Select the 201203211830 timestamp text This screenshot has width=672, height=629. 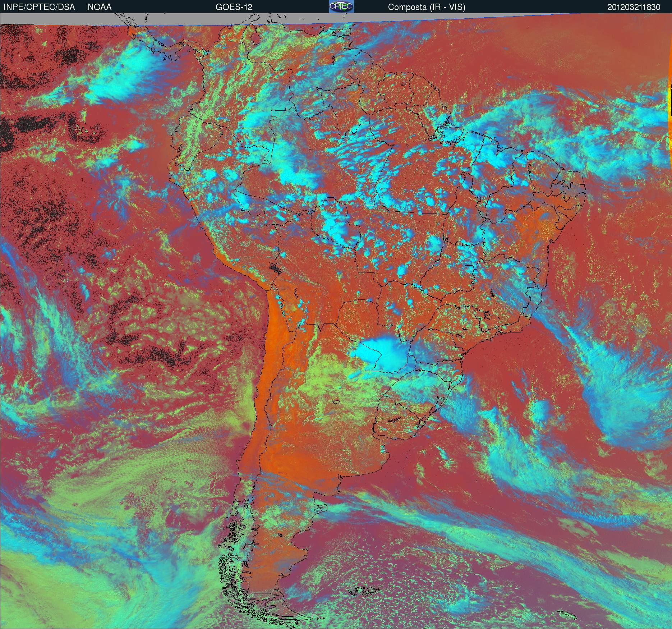coord(634,7)
